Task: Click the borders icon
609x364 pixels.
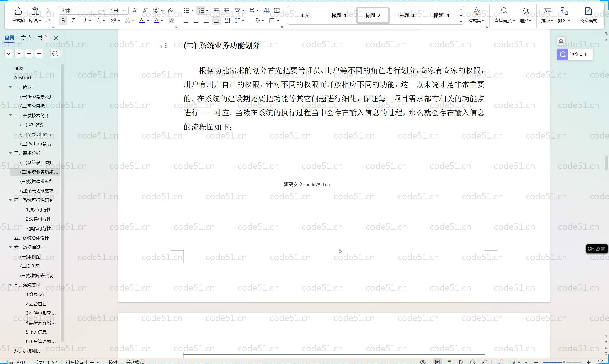Action: (272, 21)
